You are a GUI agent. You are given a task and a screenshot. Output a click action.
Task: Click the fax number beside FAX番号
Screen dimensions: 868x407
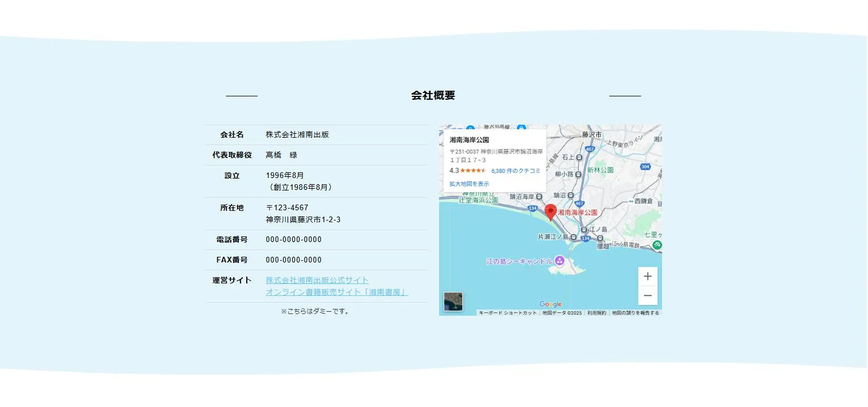coord(293,260)
